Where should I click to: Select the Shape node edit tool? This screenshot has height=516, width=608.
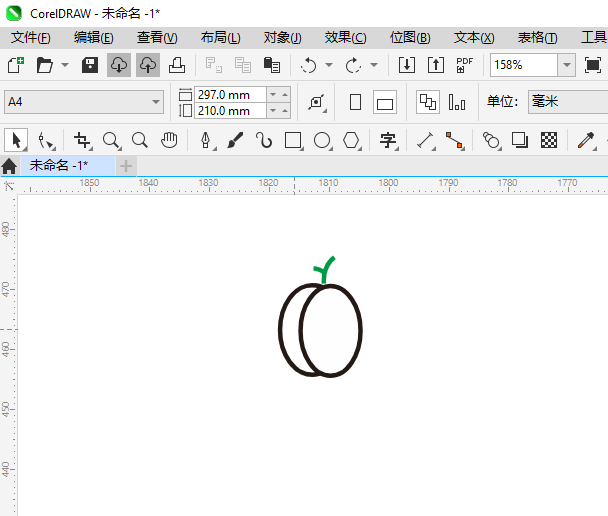(x=46, y=140)
